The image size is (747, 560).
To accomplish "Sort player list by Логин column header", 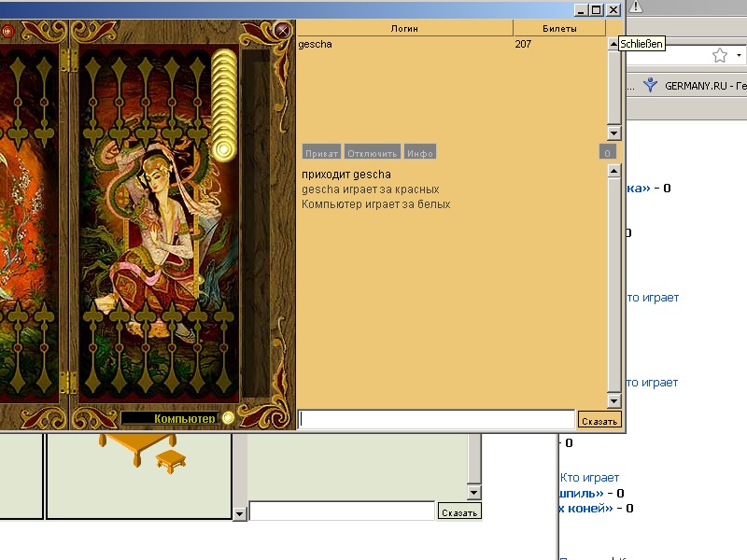I will 404,29.
